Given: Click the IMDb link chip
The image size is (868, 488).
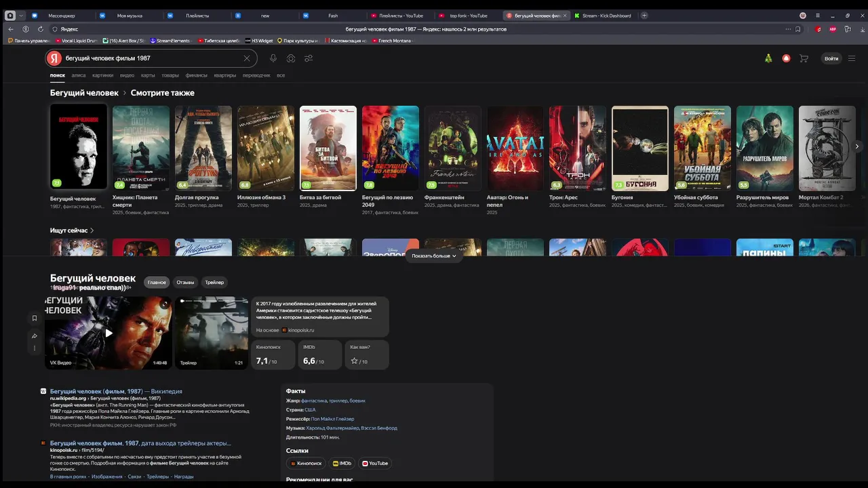Looking at the screenshot, I should click(x=342, y=464).
